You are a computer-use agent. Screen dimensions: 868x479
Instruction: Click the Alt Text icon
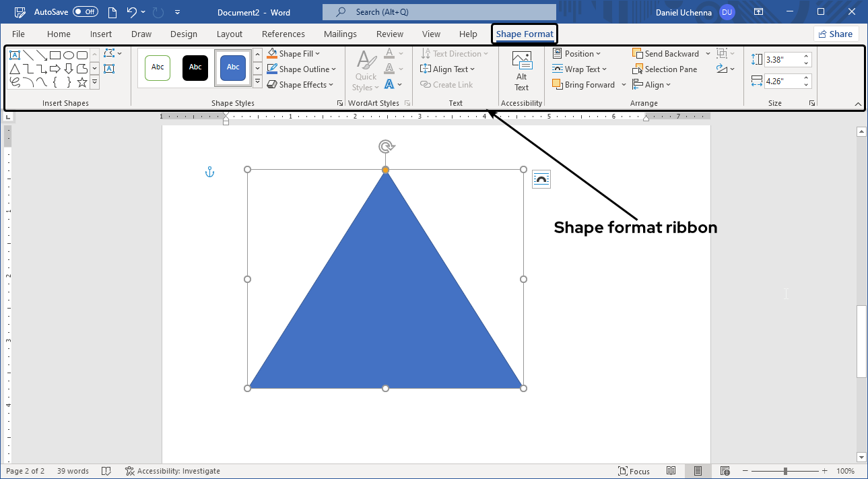pos(521,67)
